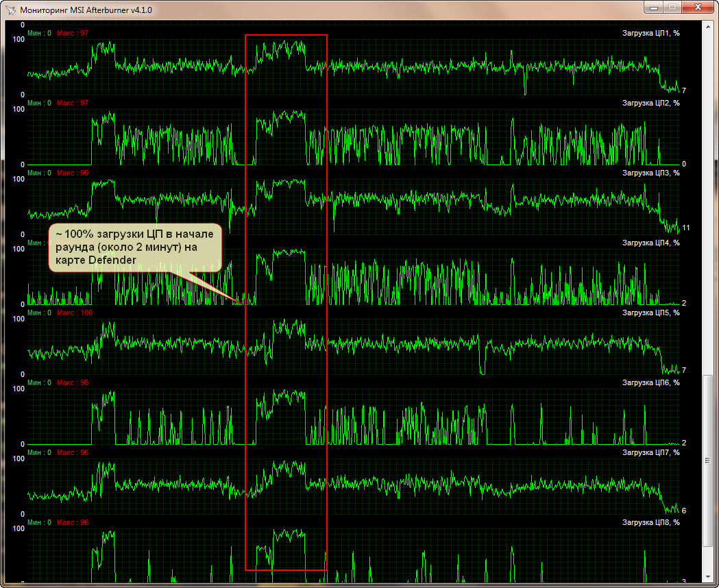The image size is (719, 588).
Task: Click 'Макс : 99' on the ЦП3 graph
Action: coord(73,173)
